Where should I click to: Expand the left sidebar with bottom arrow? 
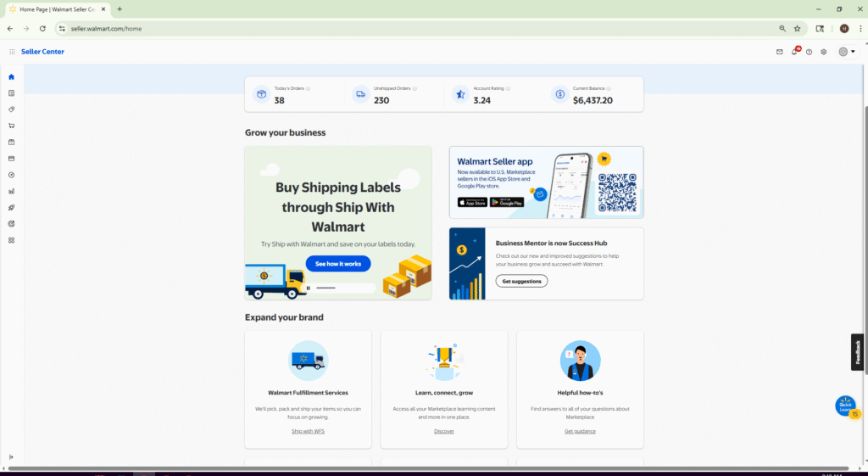point(11,457)
